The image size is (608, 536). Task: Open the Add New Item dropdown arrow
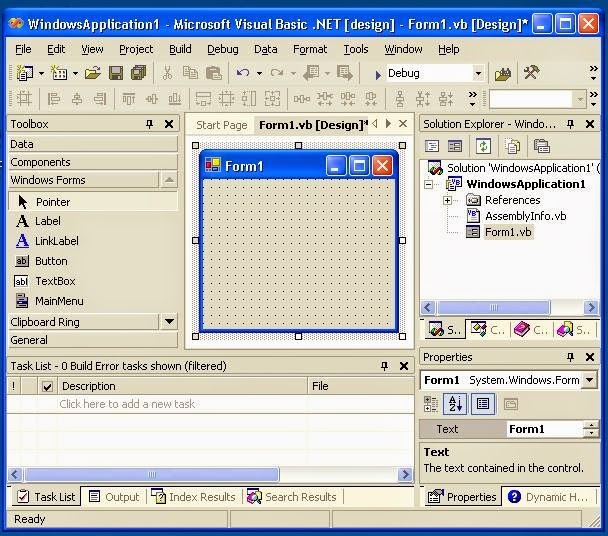pos(75,73)
